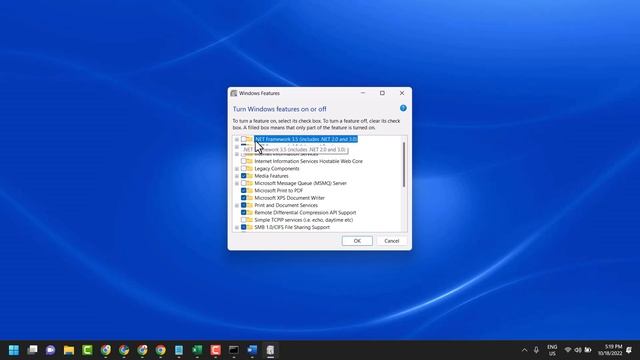Image resolution: width=640 pixels, height=360 pixels.
Task: Check Internet Information Services Hostable Web Core
Action: tap(244, 161)
